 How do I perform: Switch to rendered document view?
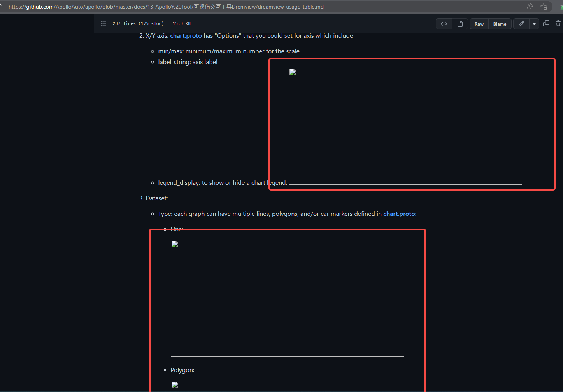tap(460, 24)
